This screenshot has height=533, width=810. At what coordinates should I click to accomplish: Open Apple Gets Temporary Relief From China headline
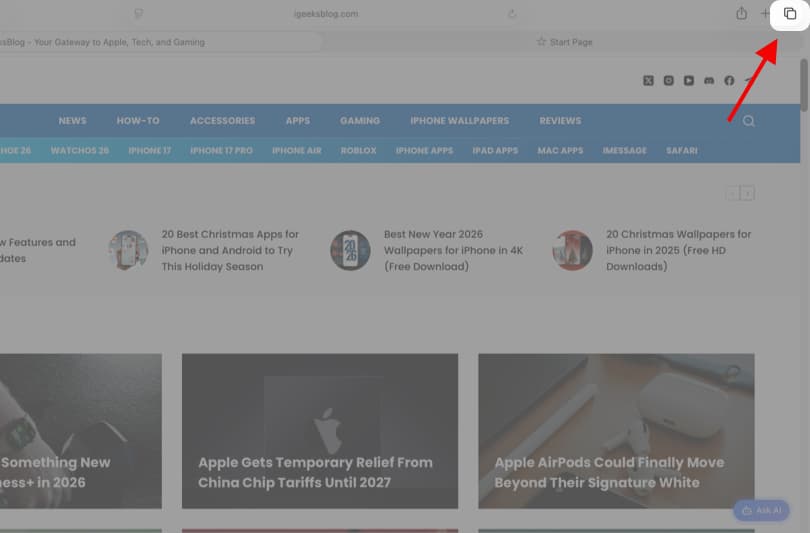(x=315, y=473)
